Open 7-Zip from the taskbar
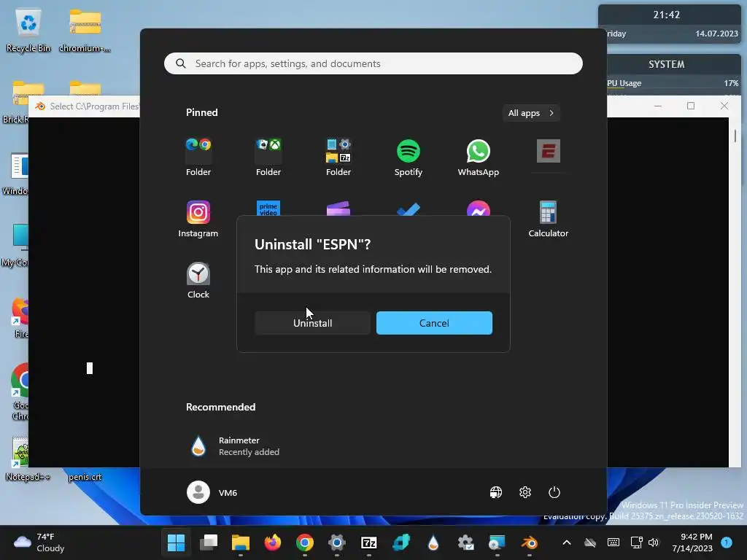The image size is (747, 560). tap(369, 542)
